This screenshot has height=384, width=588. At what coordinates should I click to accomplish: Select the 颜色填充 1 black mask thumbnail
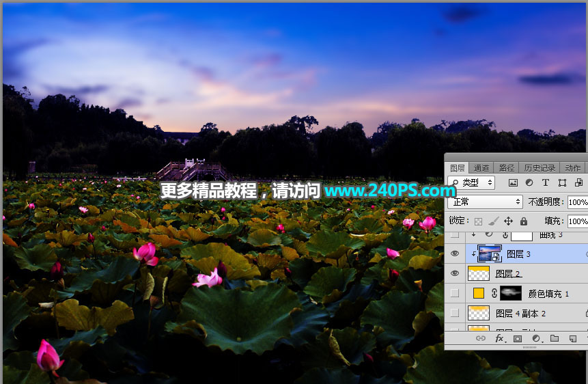511,293
